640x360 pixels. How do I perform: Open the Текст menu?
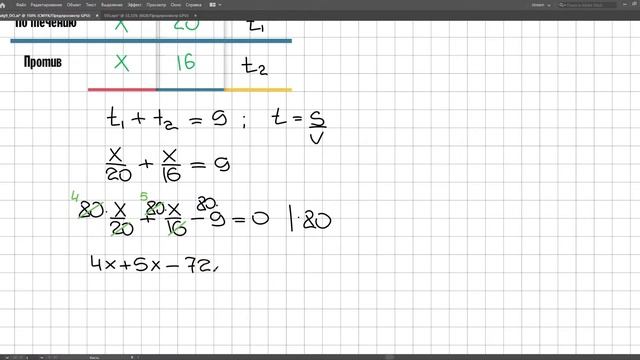tap(91, 5)
